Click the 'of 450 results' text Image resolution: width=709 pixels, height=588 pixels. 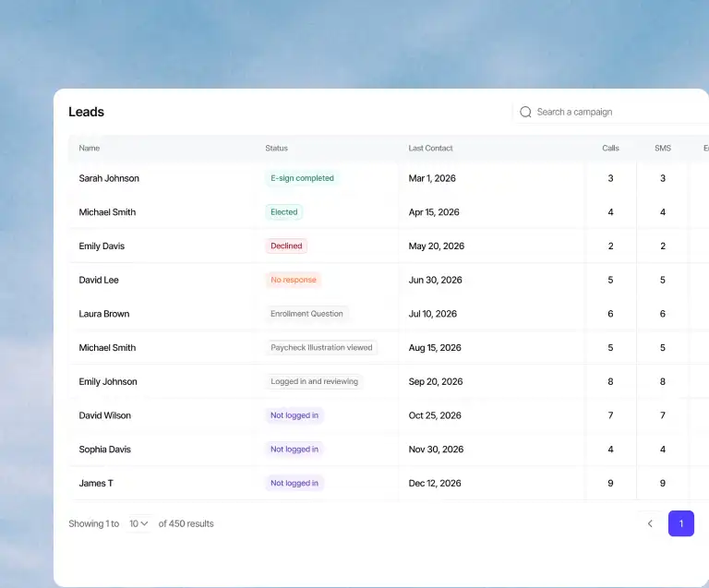click(186, 523)
